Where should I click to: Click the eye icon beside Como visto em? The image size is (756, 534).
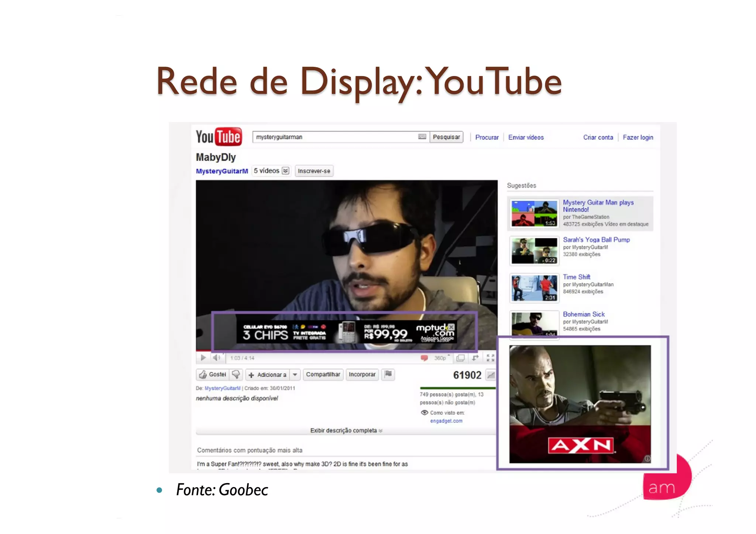425,413
